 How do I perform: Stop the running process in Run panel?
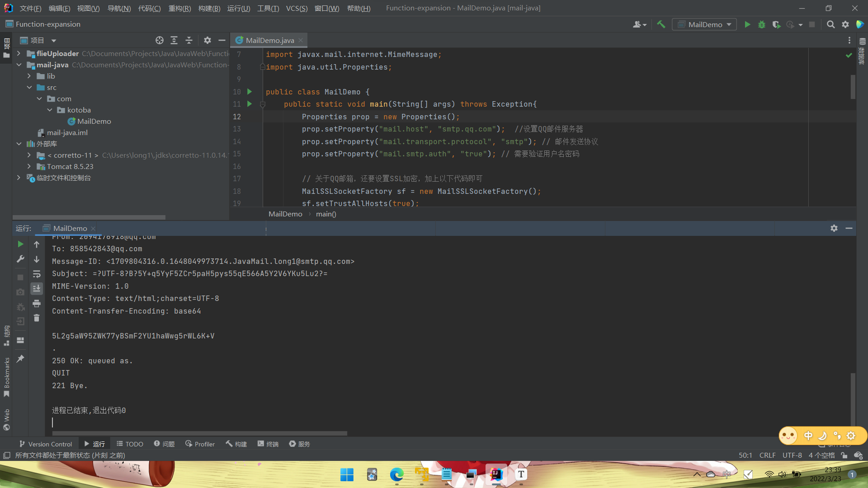pyautogui.click(x=20, y=277)
